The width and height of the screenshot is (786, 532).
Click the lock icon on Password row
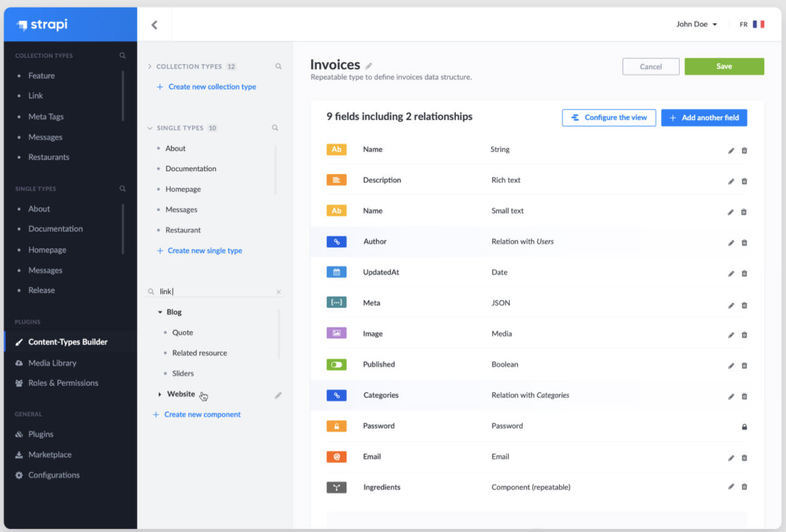pyautogui.click(x=745, y=427)
